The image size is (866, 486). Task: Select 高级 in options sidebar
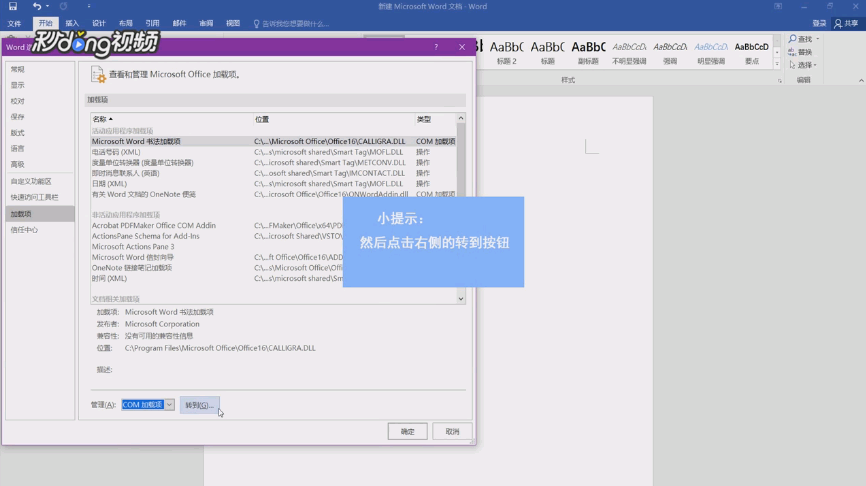point(40,164)
